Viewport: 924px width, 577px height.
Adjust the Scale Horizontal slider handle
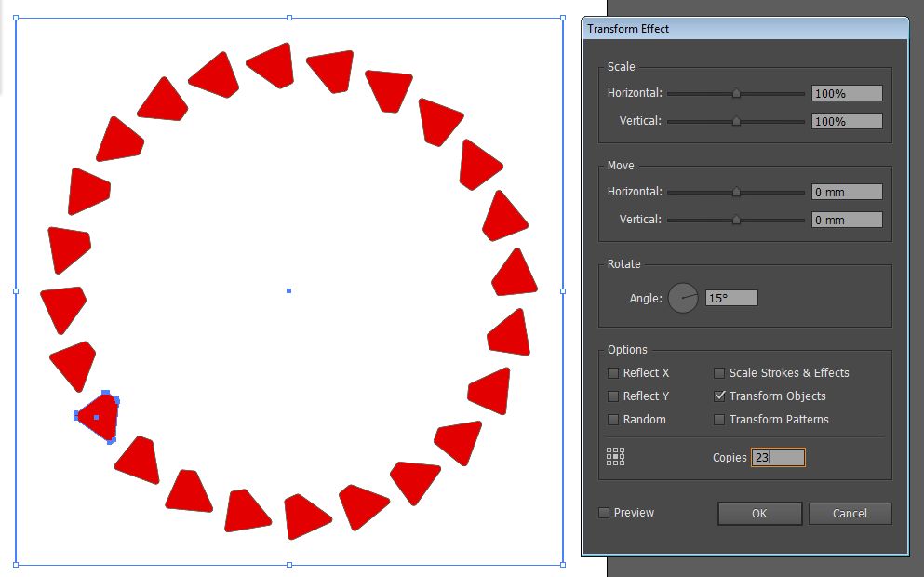coord(736,93)
